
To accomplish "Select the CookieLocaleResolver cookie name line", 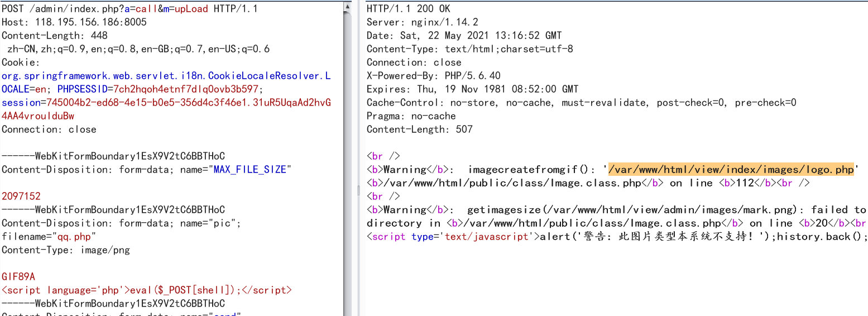I will (x=166, y=76).
